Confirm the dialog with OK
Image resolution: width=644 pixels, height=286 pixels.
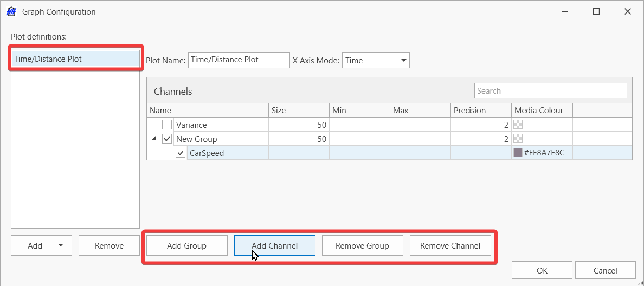coord(542,270)
